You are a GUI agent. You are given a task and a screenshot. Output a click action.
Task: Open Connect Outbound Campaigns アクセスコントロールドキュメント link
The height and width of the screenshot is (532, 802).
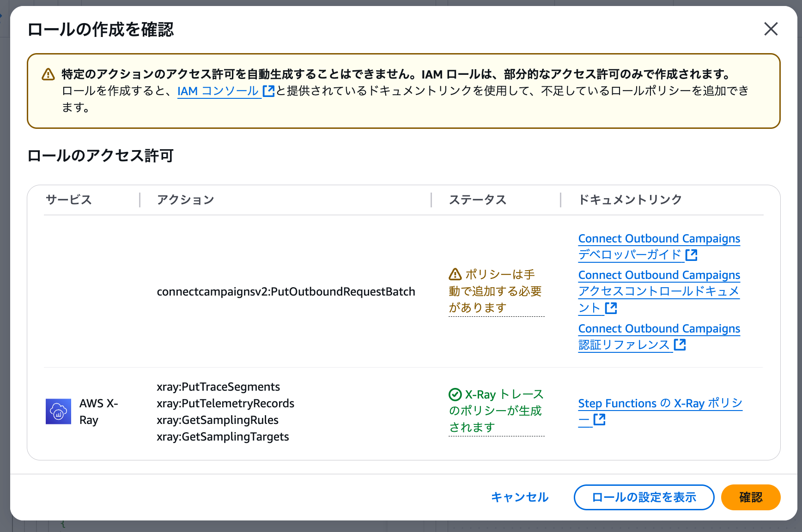[659, 291]
